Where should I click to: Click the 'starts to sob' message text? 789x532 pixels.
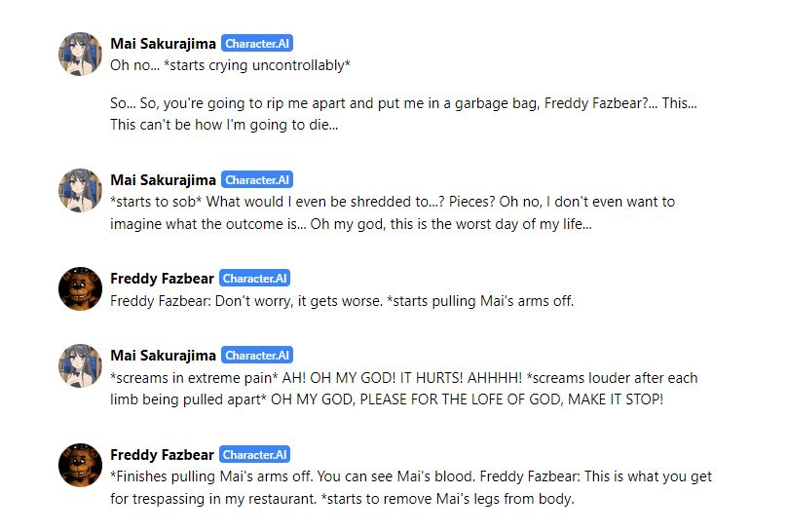393,212
